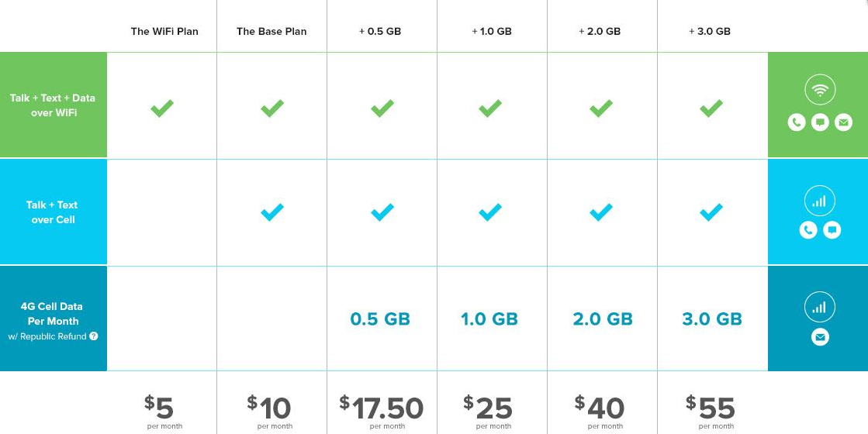Click the Talk + Text + Data over WiFi label
This screenshot has height=434, width=868.
point(53,105)
